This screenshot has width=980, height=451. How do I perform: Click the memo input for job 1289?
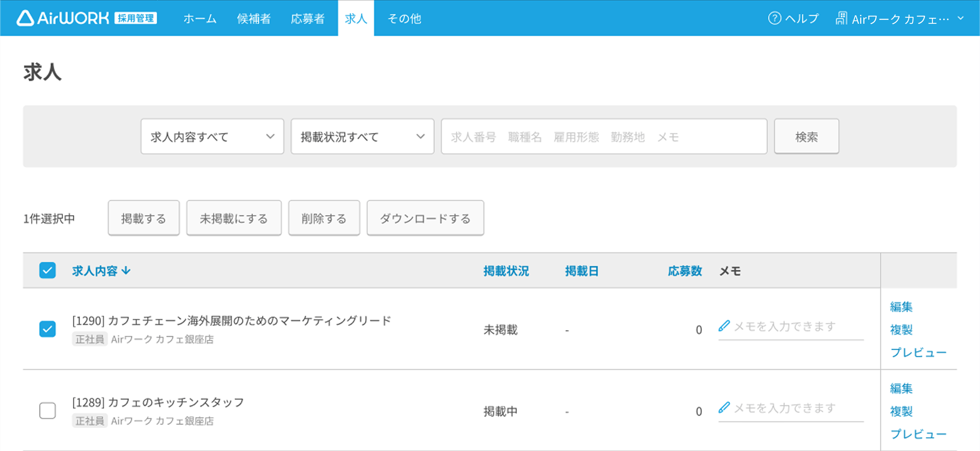pos(791,409)
